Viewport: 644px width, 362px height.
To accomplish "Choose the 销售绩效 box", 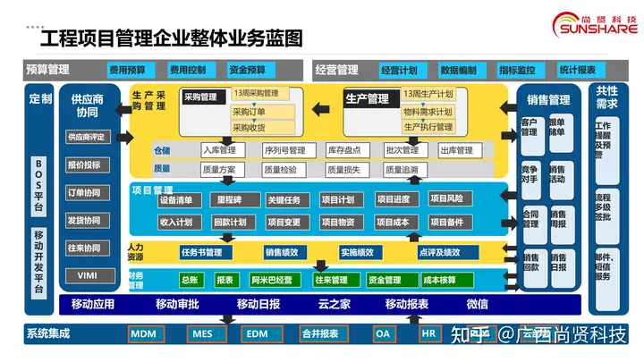I will [x=285, y=252].
